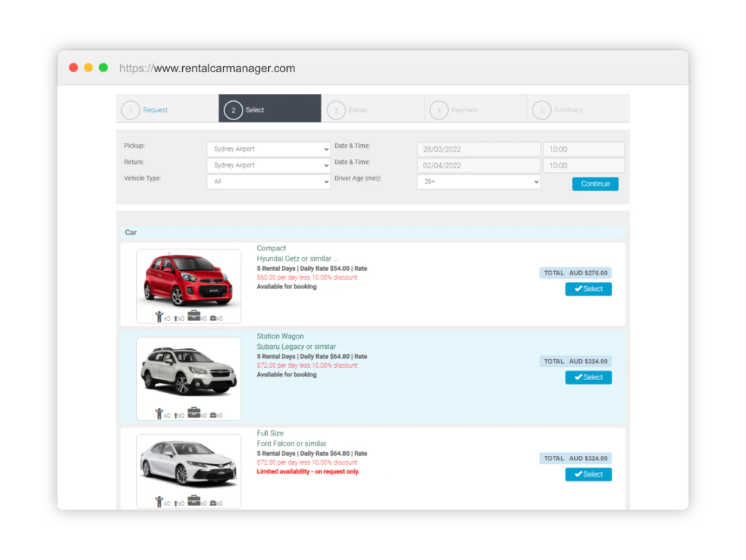Image resolution: width=746 pixels, height=560 pixels.
Task: Click the child passenger icon under the Hyundai Getz
Action: click(176, 315)
